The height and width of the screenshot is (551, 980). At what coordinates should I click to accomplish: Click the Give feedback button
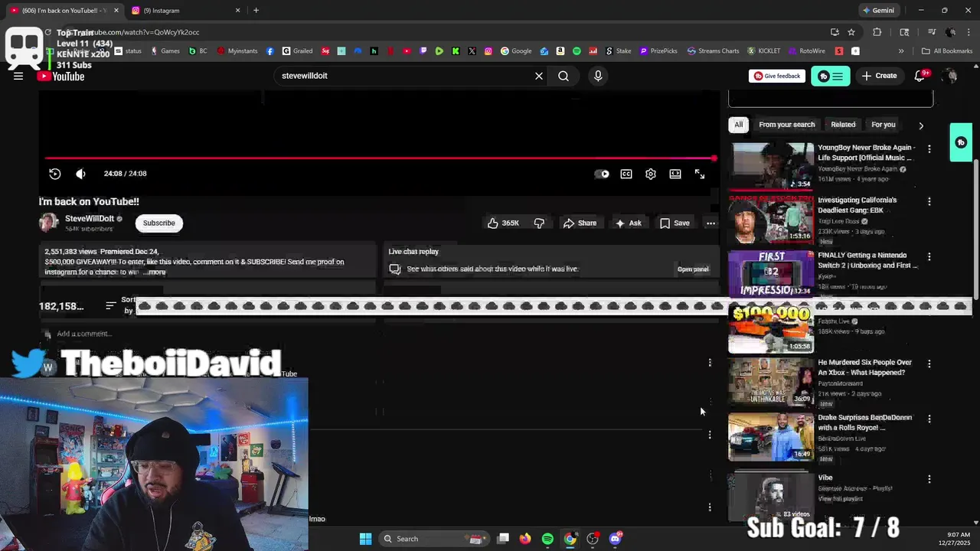click(x=777, y=76)
